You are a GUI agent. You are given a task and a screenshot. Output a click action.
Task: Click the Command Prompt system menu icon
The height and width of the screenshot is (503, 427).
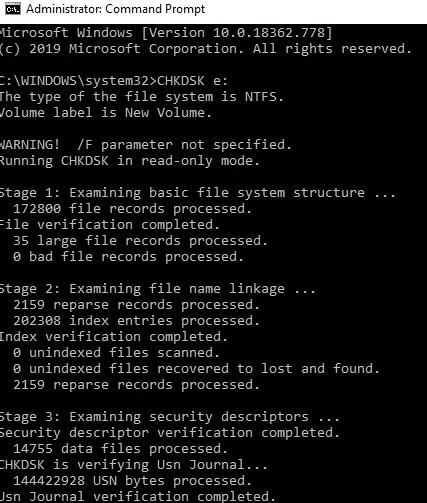(13, 9)
